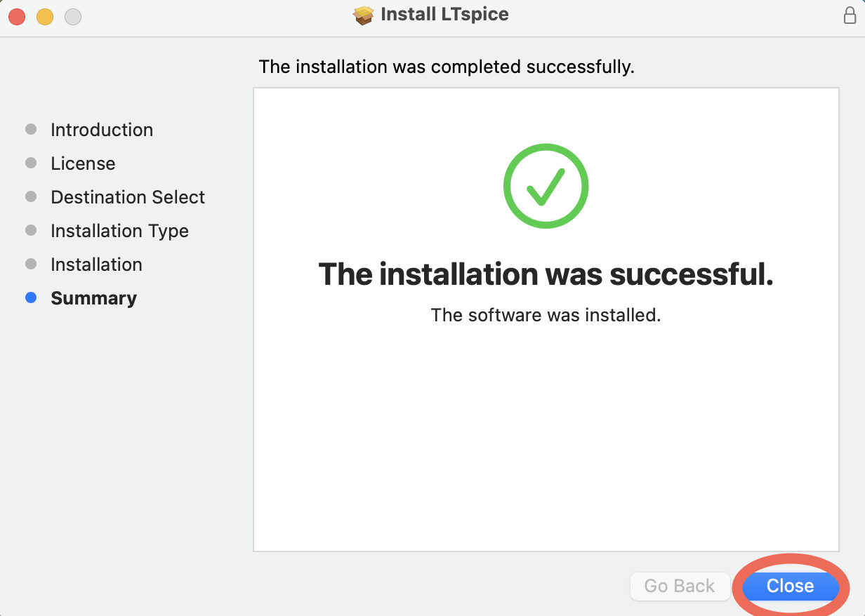Click the blue bullet beside Summary
This screenshot has height=616, width=865.
pyautogui.click(x=31, y=297)
